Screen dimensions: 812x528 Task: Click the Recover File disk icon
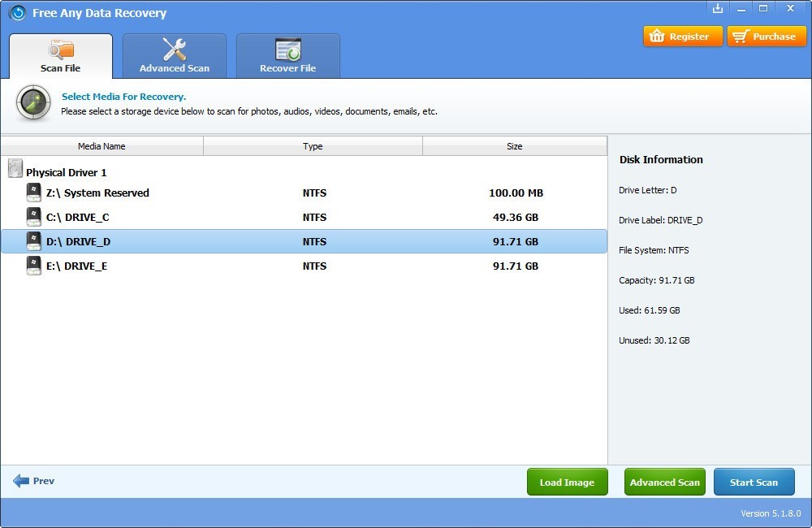tap(286, 50)
